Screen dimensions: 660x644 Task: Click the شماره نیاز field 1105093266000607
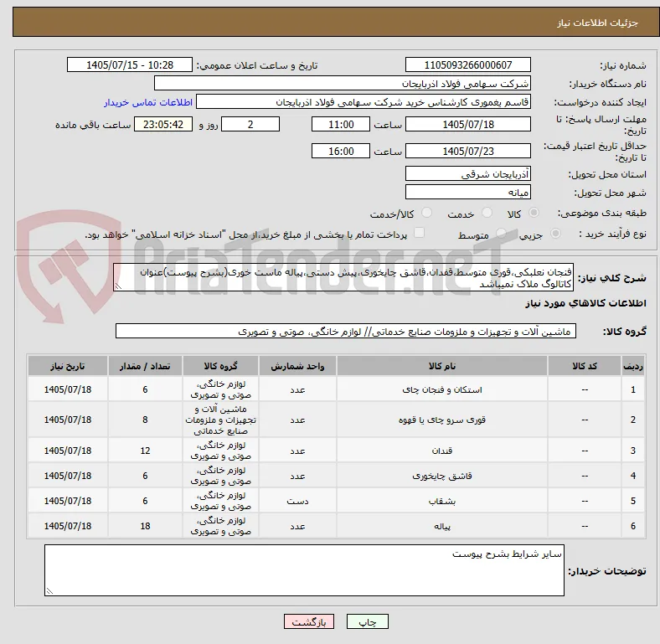click(467, 64)
